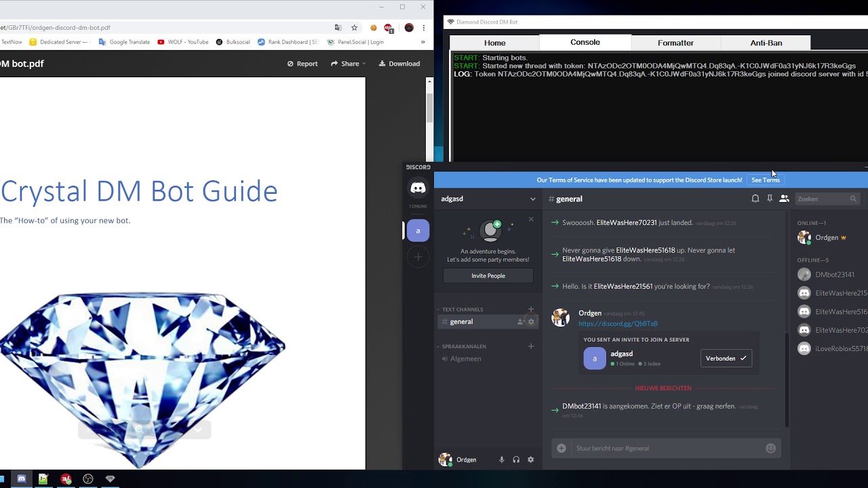
Task: Open the Discord home button
Action: click(x=418, y=188)
